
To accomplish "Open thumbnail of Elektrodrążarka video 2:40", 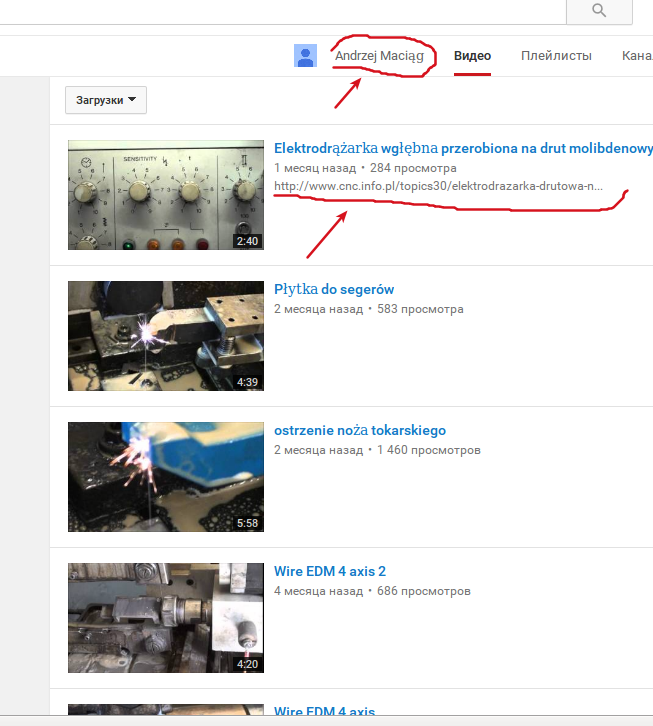I will [x=166, y=195].
